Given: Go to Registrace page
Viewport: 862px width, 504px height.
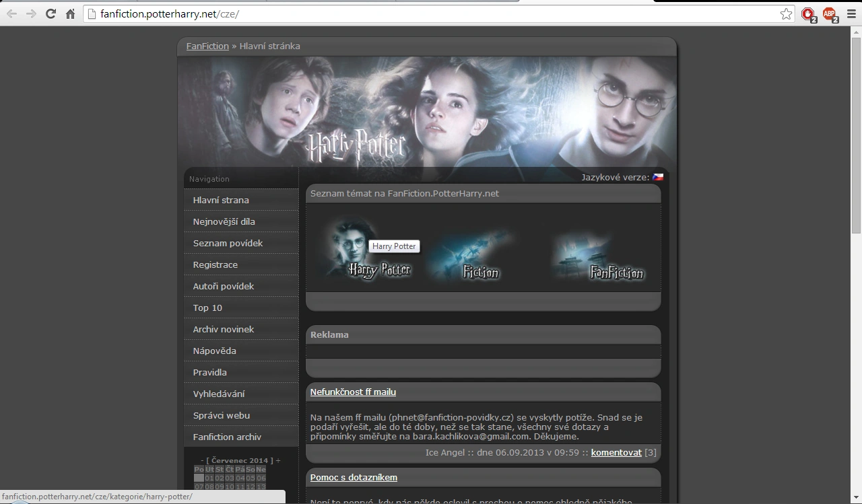Looking at the screenshot, I should point(241,264).
